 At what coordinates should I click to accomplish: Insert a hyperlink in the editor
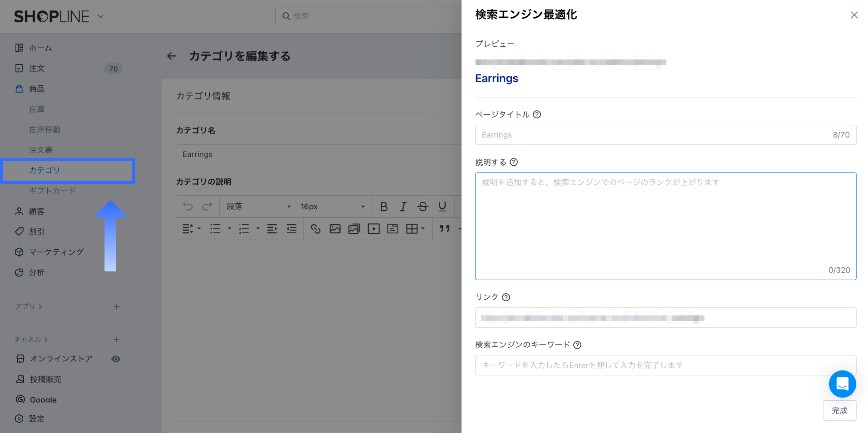316,229
